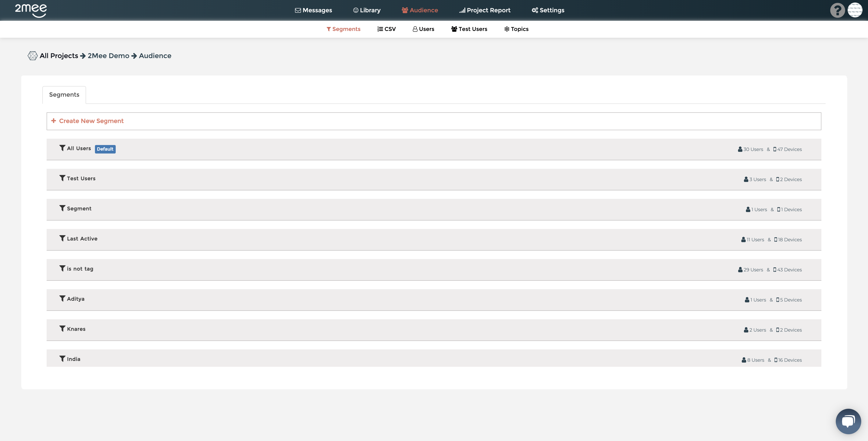Viewport: 868px width, 441px height.
Task: Open the Messages menu
Action: (x=313, y=10)
